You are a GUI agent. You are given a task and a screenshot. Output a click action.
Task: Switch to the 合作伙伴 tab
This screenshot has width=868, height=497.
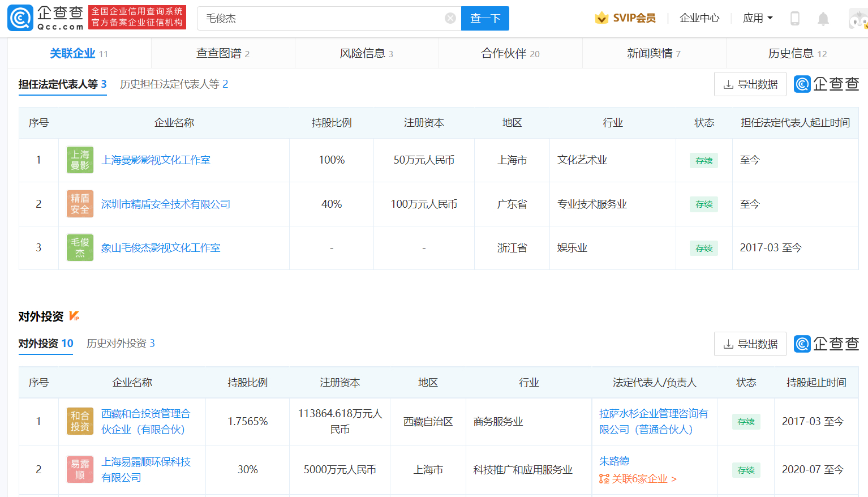click(x=510, y=53)
